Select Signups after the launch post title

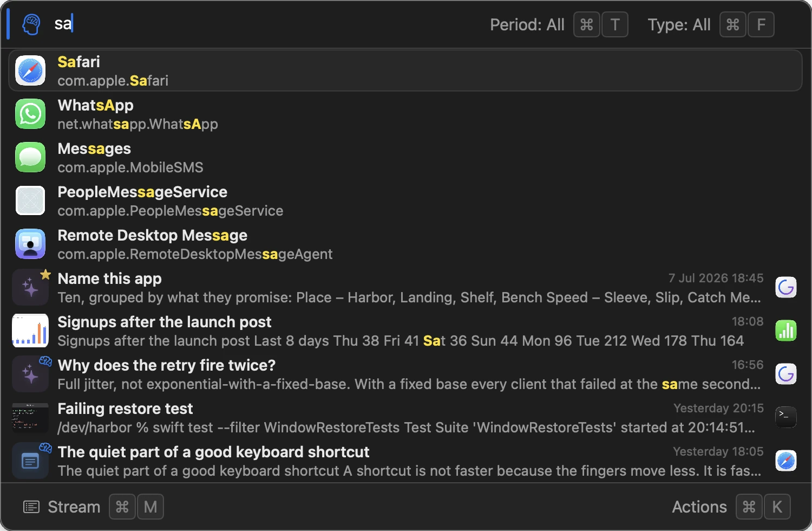pos(165,322)
